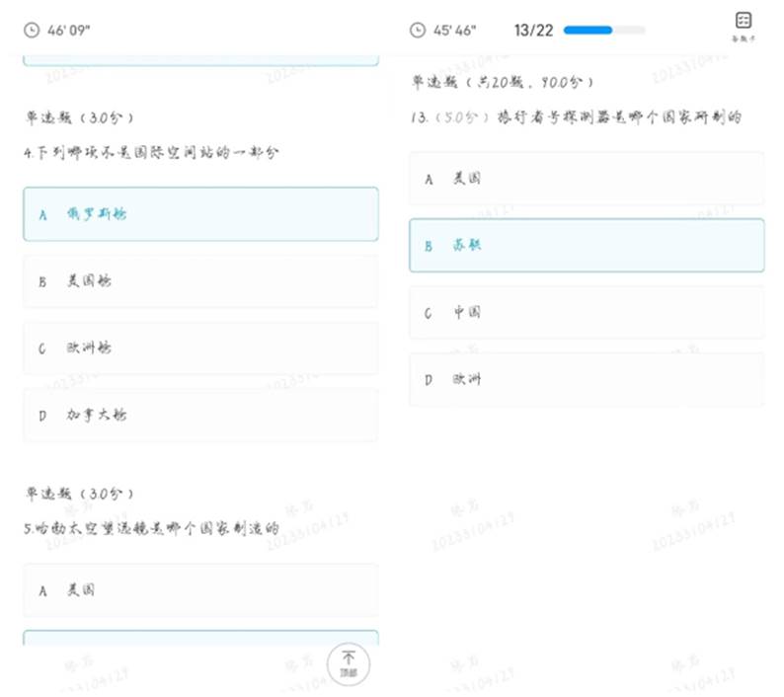This screenshot has width=784, height=697.
Task: Click the clock icon beside 45'46" timer
Action: pyautogui.click(x=418, y=30)
